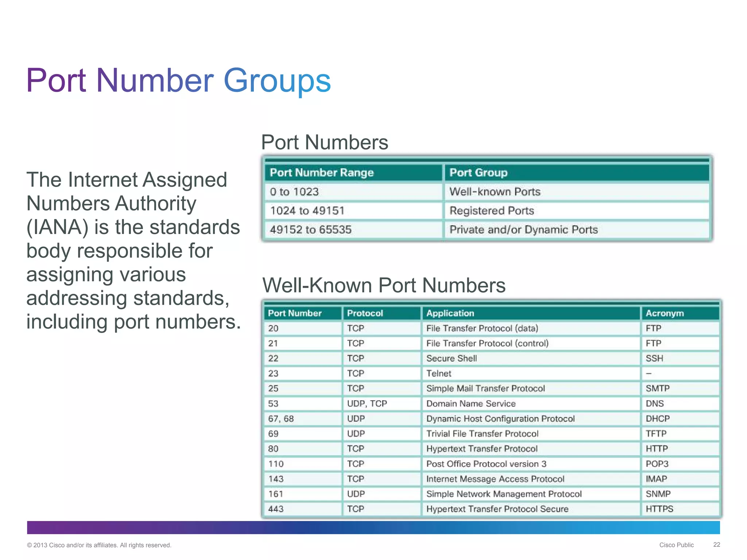Click the '1024 to 49151' range cell
Screen dimensions: 747x560
353,211
